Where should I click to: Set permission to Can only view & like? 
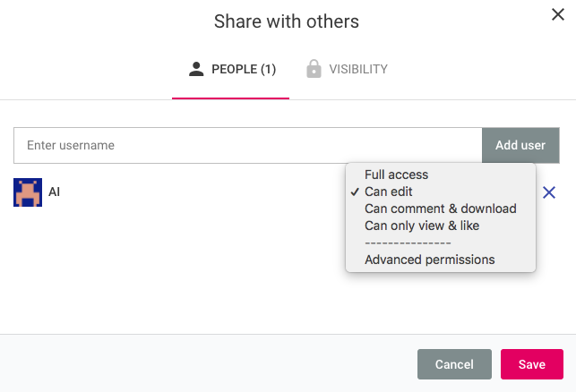422,226
